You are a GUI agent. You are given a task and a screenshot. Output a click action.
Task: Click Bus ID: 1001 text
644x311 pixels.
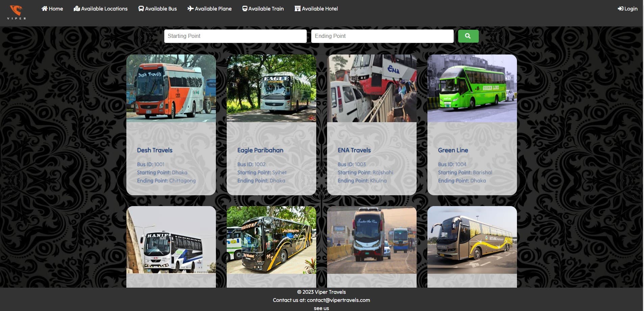coord(151,164)
